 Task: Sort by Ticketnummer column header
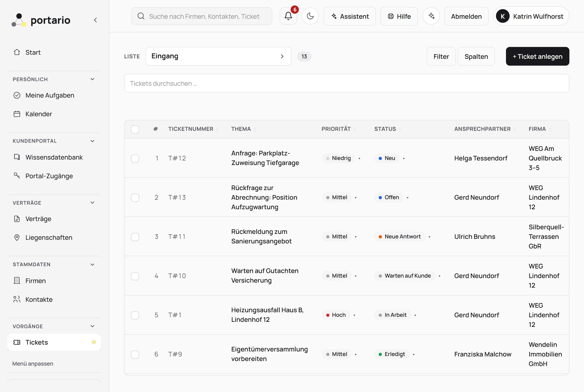click(x=193, y=129)
